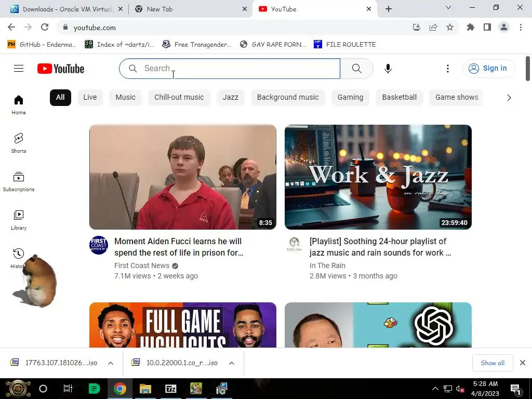The height and width of the screenshot is (399, 532).
Task: Click share this page icon
Action: pos(433,27)
